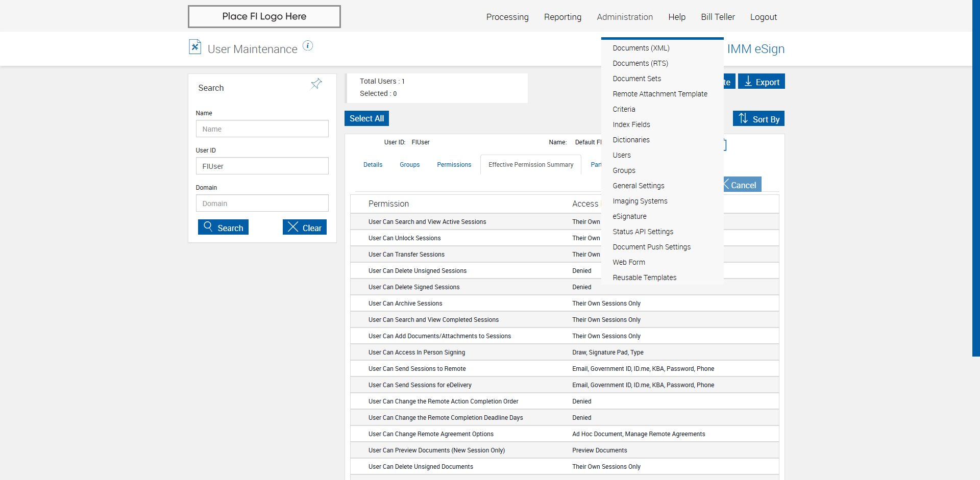Image resolution: width=980 pixels, height=480 pixels.
Task: Click the User Maintenance page icon
Action: tap(194, 47)
